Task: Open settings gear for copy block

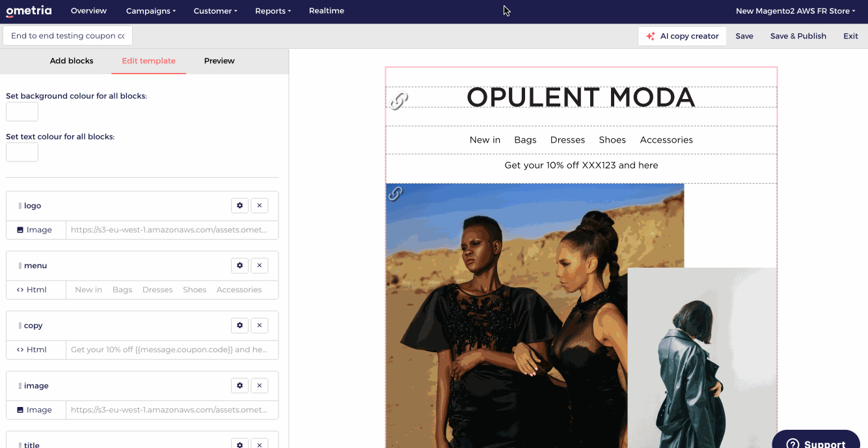Action: click(239, 326)
